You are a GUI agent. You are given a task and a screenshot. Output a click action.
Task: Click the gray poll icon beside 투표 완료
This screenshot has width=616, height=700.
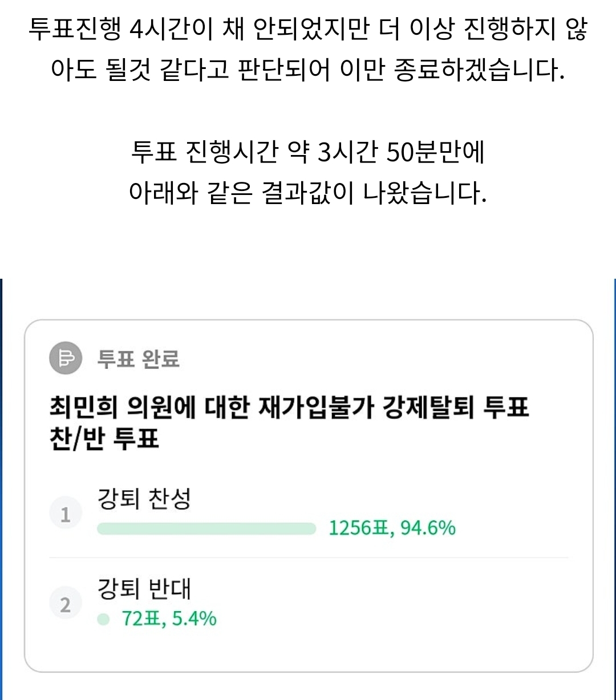66,359
